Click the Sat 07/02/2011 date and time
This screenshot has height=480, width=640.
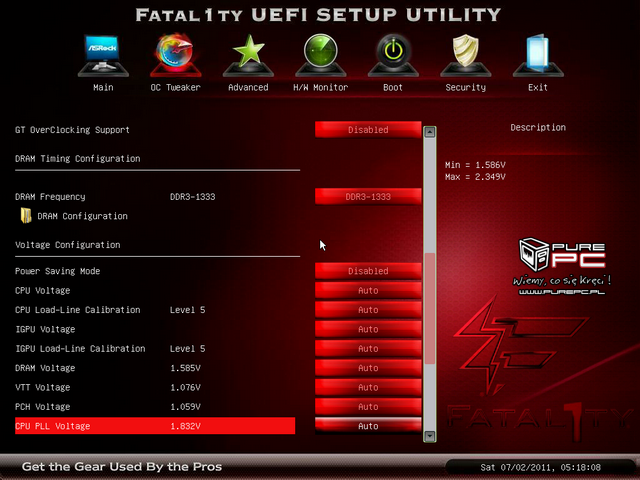point(540,467)
